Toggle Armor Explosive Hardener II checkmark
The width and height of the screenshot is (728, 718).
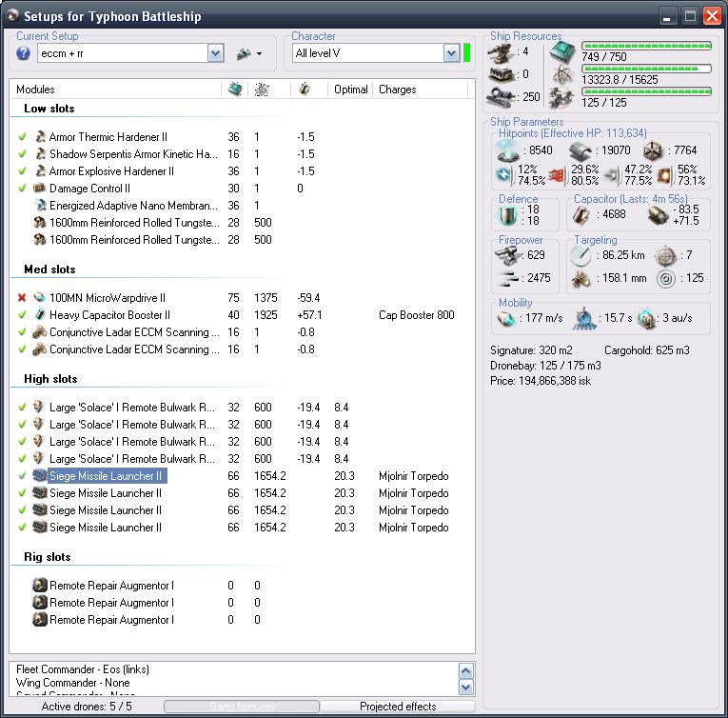(22, 171)
